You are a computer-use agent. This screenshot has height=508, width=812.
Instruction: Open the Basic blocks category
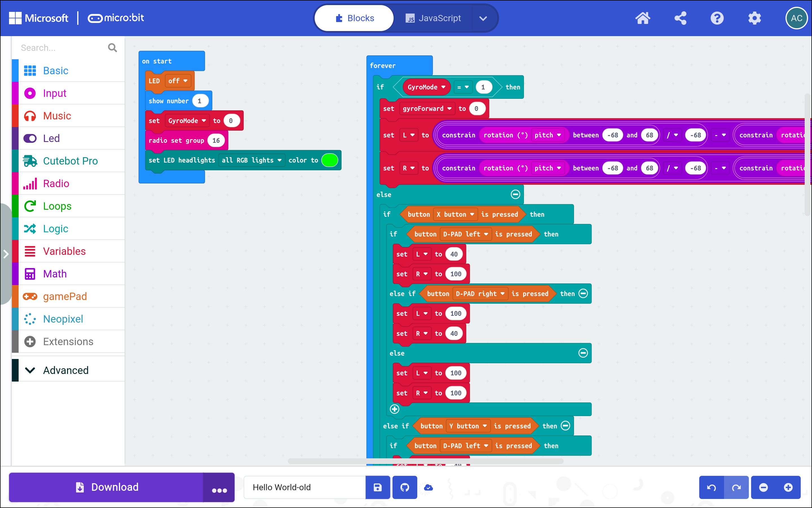point(69,71)
